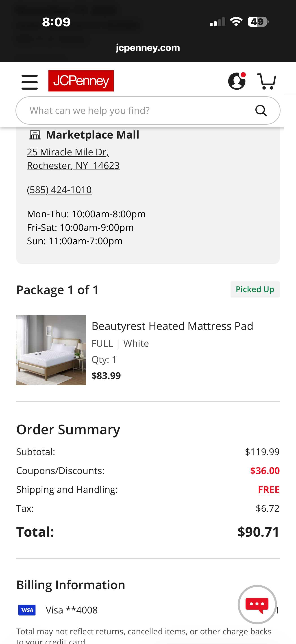The image size is (296, 644).
Task: Tap the battery indicator in status bar
Action: 258,22
